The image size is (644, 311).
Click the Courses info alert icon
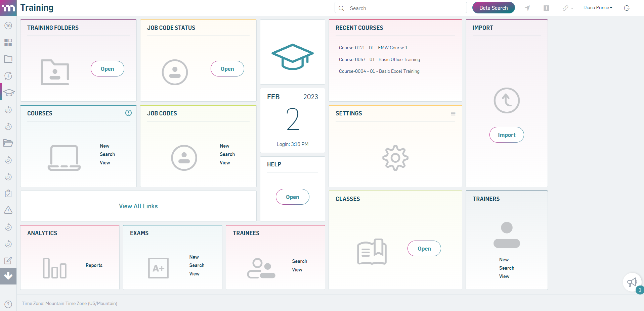(x=128, y=113)
